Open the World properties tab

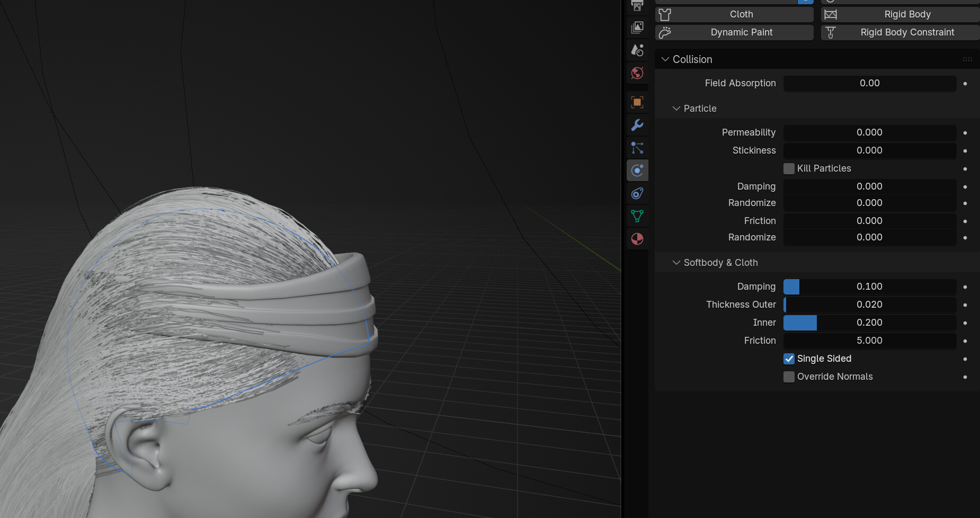(637, 73)
